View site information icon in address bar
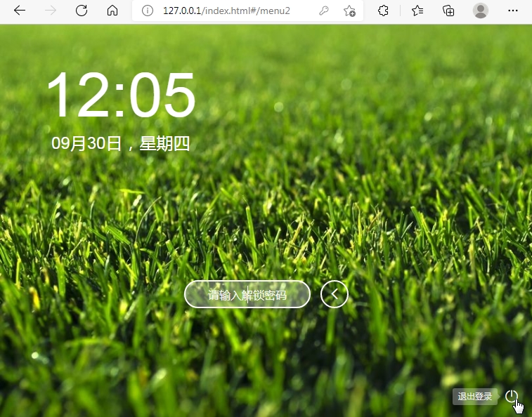The width and height of the screenshot is (532, 417). click(148, 11)
